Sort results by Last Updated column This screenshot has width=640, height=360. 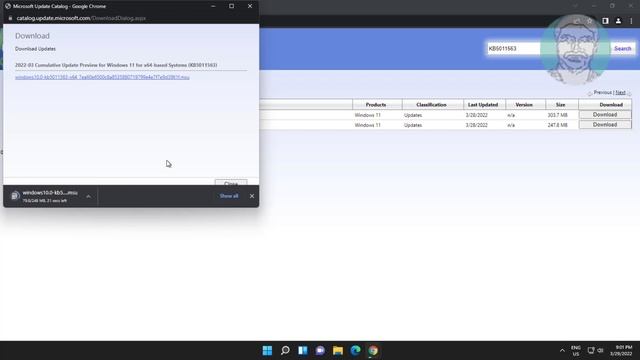tap(483, 105)
